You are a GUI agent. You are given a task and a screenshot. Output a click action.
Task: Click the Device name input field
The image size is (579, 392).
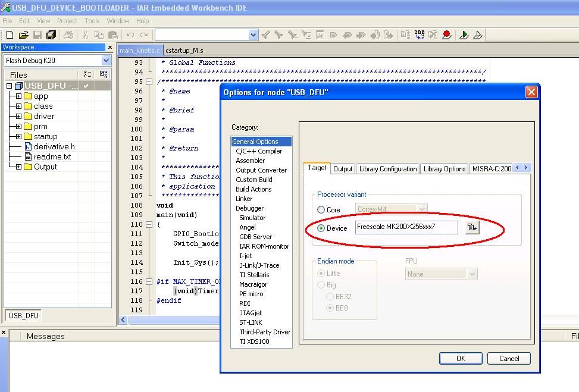click(406, 227)
